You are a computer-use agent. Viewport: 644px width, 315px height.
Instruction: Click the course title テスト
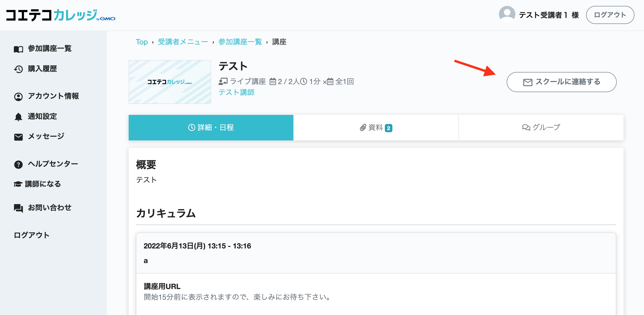(233, 66)
